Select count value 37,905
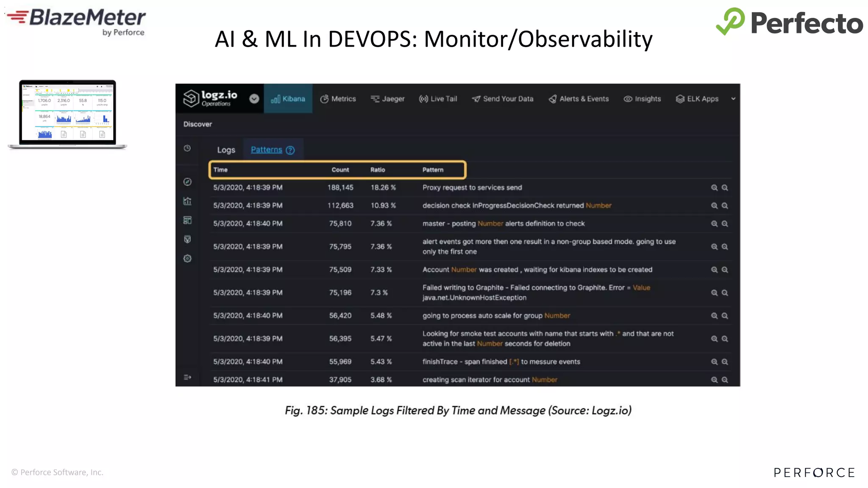The width and height of the screenshot is (868, 488). pyautogui.click(x=340, y=380)
